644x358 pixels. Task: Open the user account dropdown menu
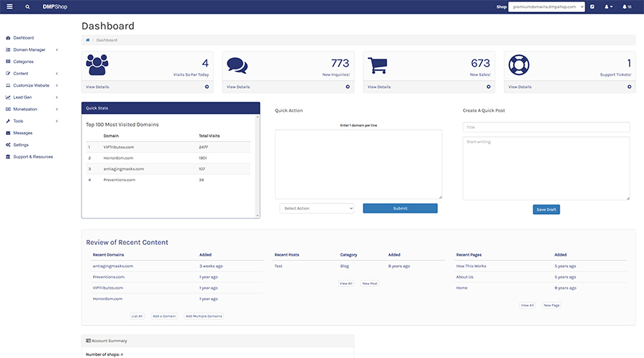pos(609,6)
